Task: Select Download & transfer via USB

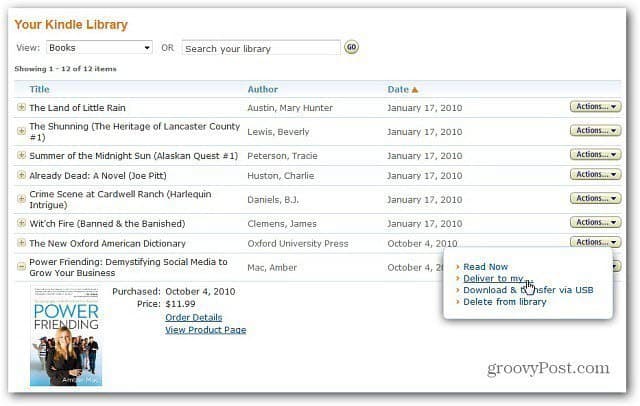Action: click(528, 290)
